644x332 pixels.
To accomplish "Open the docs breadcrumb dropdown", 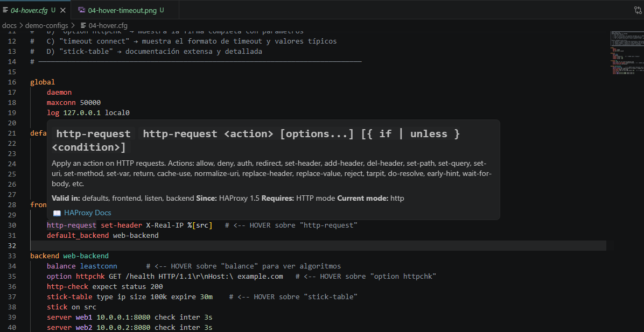I will (9, 25).
